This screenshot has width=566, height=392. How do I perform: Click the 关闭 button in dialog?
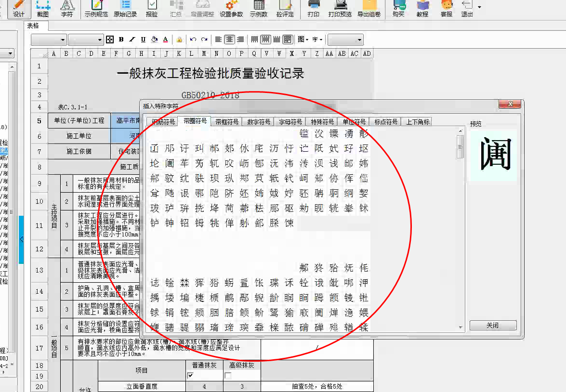493,326
